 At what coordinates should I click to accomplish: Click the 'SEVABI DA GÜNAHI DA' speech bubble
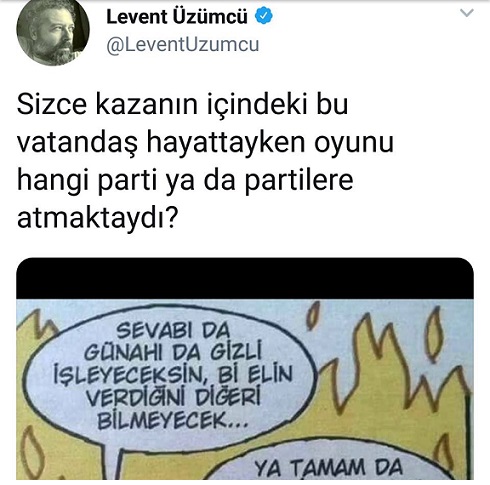172,377
